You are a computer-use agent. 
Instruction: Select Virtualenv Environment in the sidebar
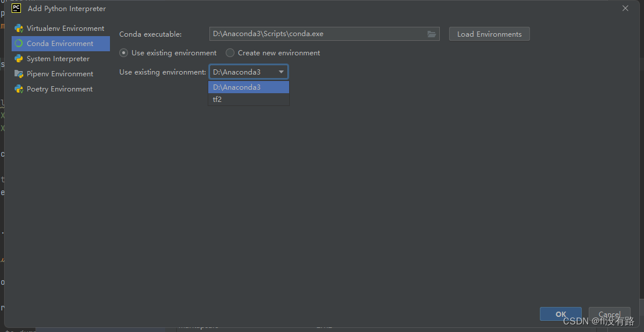61,29
